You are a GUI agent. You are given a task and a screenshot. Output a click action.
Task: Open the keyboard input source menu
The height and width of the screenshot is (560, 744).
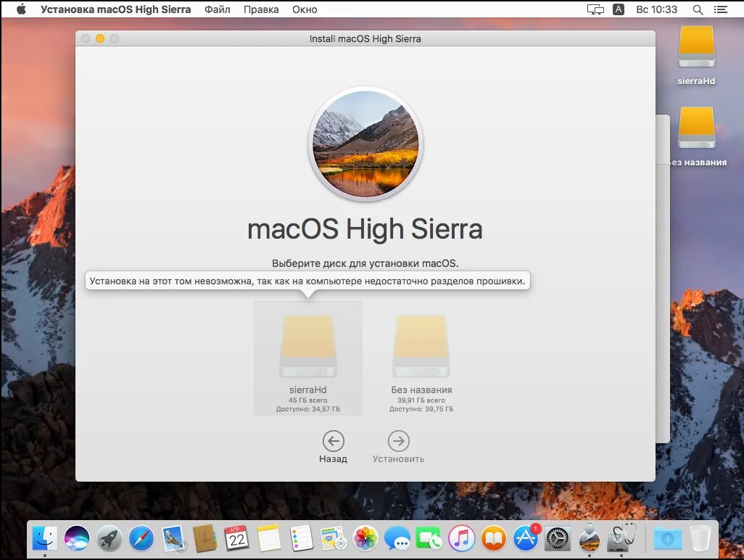(619, 9)
